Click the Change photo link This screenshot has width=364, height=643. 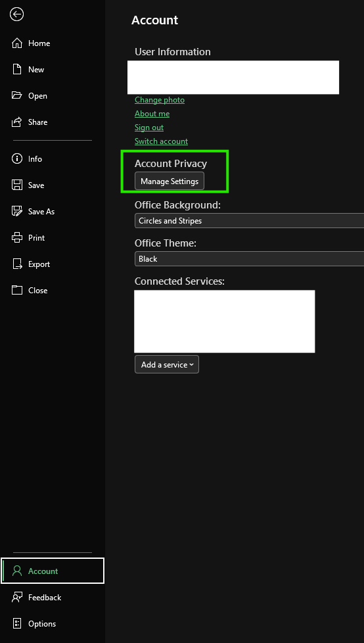coord(160,100)
